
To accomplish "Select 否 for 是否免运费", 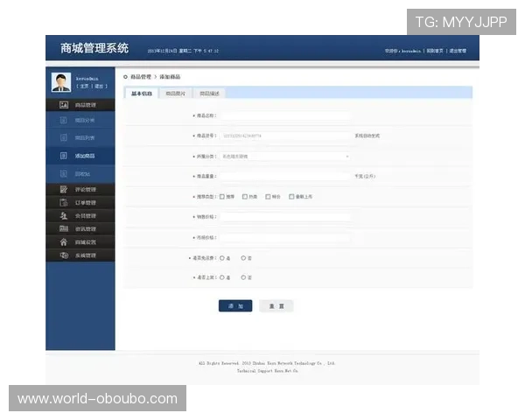I will (243, 258).
